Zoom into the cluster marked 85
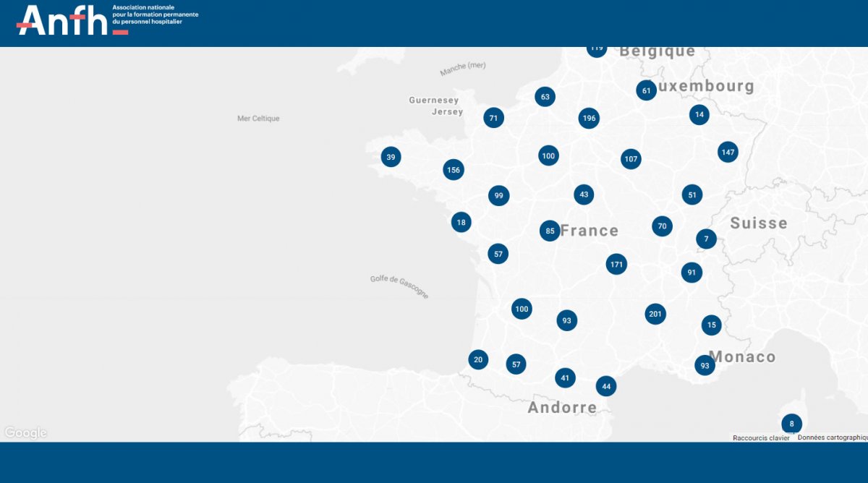868x483 pixels. (550, 231)
